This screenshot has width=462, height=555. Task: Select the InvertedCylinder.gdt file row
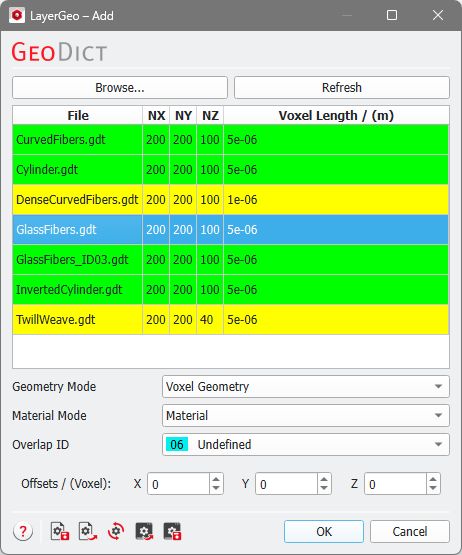[x=230, y=290]
